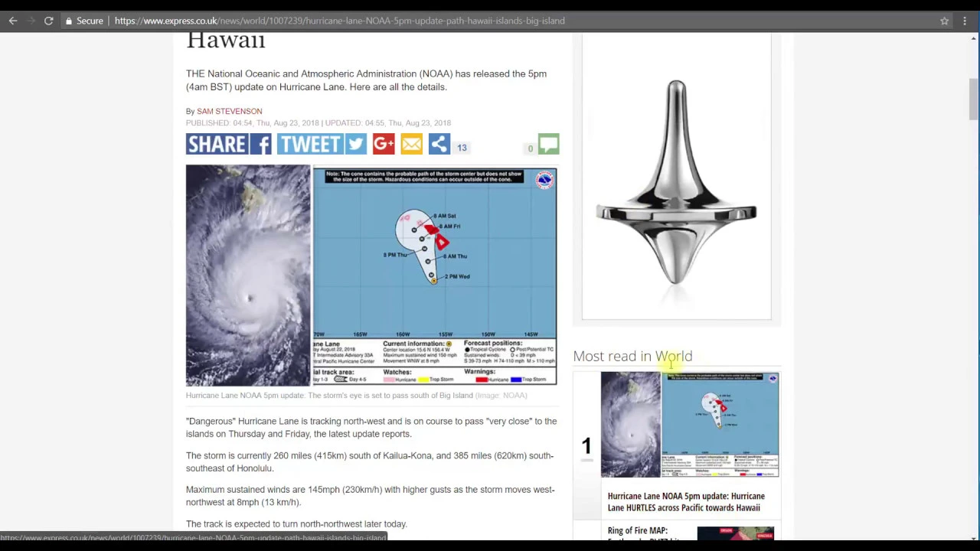Click the sentence about 145mph sustained winds

pyautogui.click(x=371, y=496)
